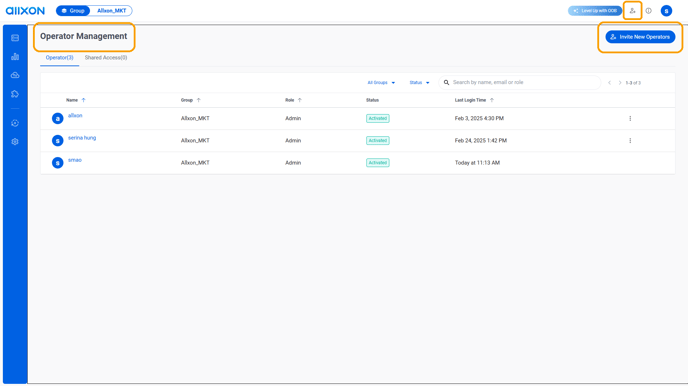Open the user avatar 's' in header

click(666, 11)
